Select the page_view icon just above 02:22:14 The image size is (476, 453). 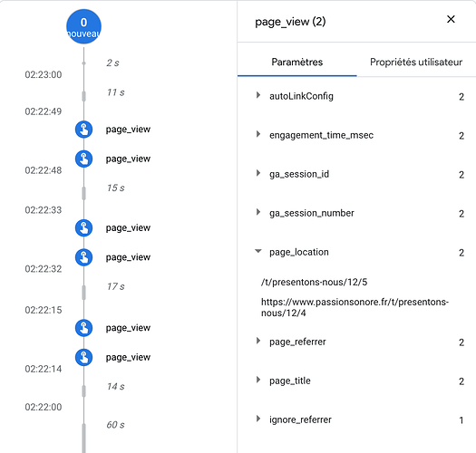(83, 358)
